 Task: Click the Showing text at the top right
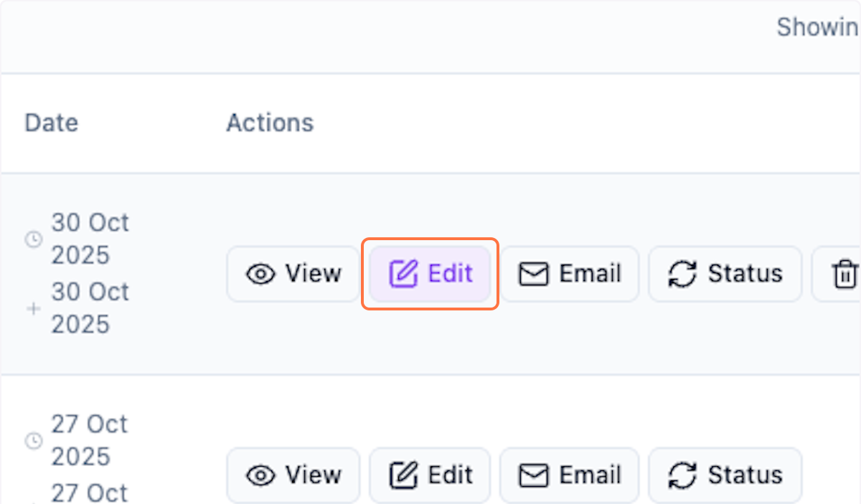click(x=817, y=27)
